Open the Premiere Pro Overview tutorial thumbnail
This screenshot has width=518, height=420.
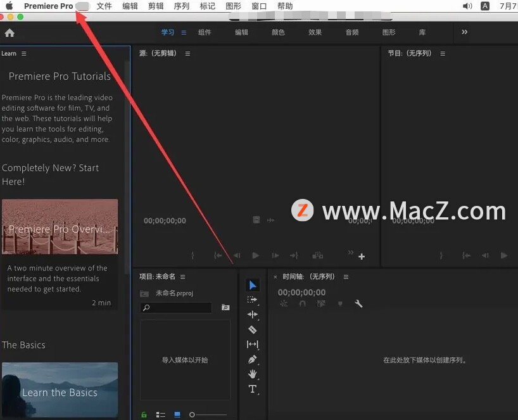(60, 226)
